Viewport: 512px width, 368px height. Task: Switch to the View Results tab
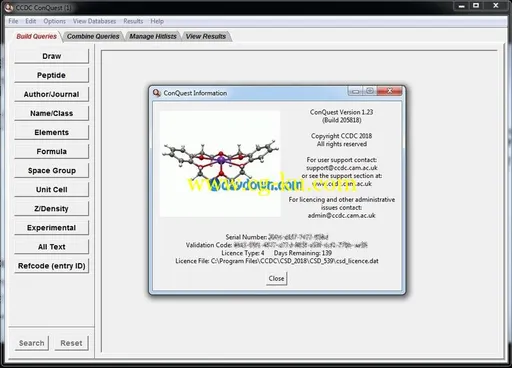point(206,36)
